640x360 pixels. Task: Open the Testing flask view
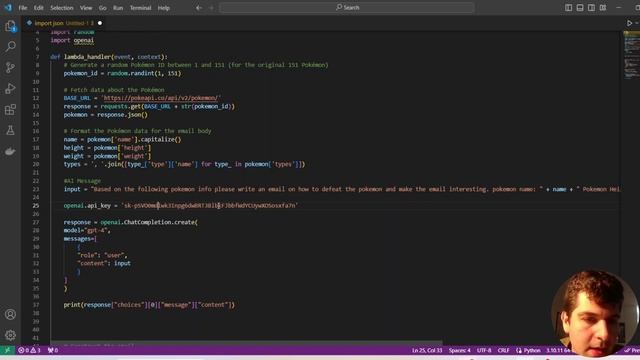pos(11,130)
